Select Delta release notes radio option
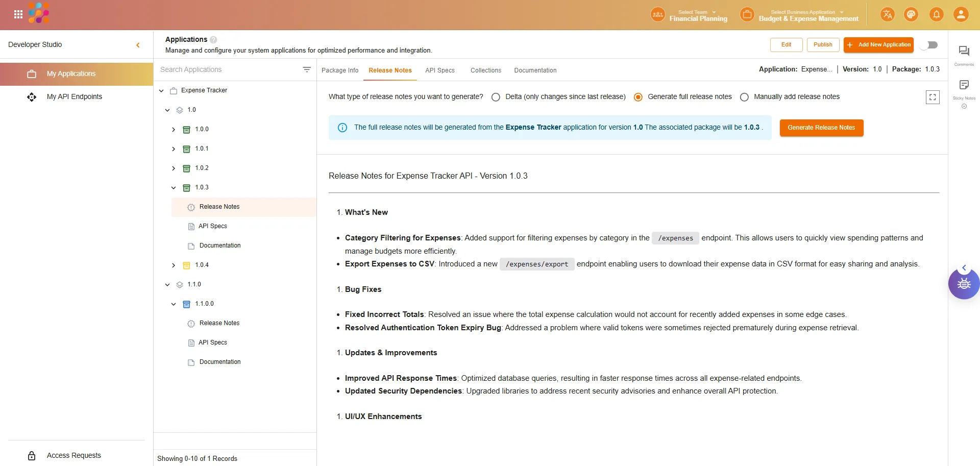Image resolution: width=980 pixels, height=466 pixels. coord(496,97)
